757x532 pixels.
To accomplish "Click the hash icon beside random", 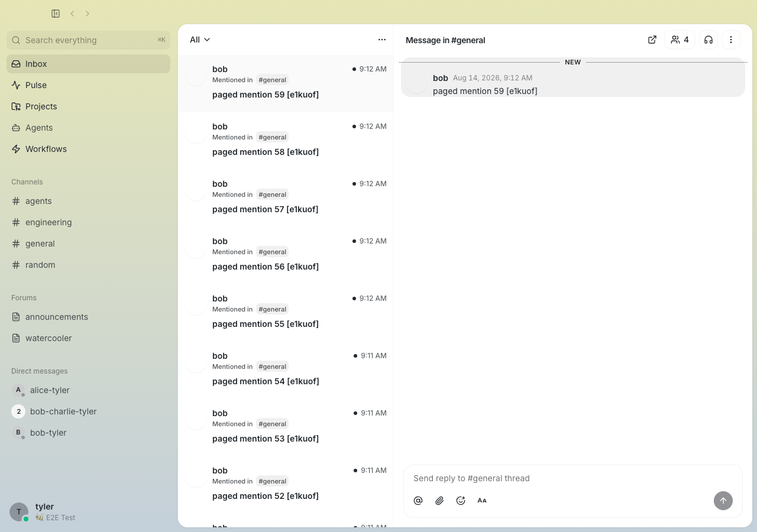I will pyautogui.click(x=16, y=265).
